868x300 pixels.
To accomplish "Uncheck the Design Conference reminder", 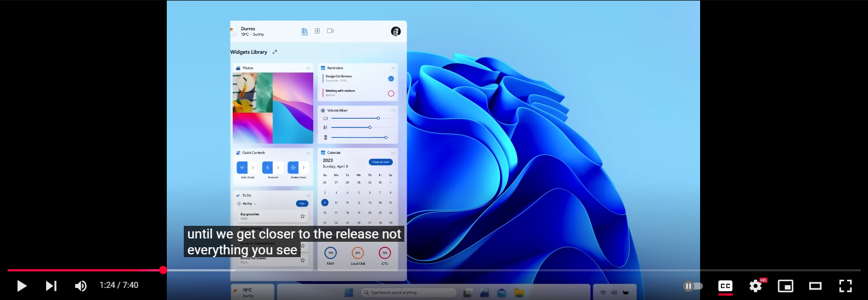I will (x=391, y=79).
